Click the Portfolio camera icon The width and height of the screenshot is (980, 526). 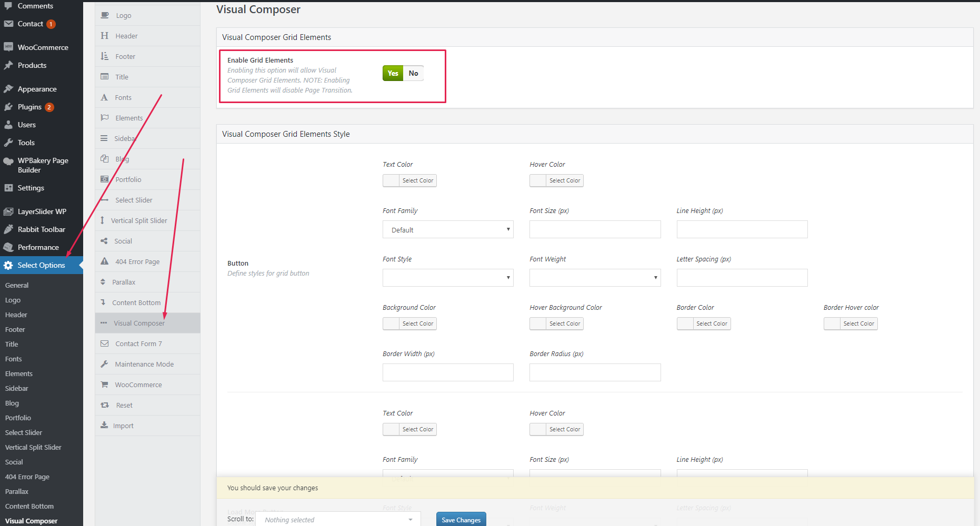pyautogui.click(x=105, y=179)
